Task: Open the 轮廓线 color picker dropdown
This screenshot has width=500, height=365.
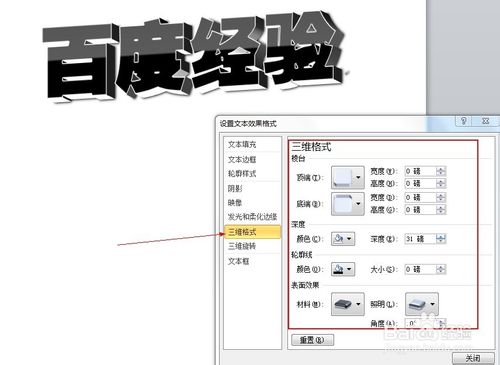Action: pyautogui.click(x=343, y=269)
